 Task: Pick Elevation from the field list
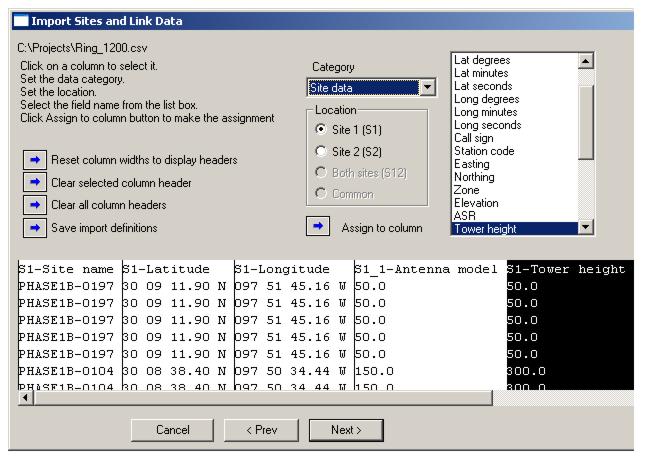pos(475,203)
